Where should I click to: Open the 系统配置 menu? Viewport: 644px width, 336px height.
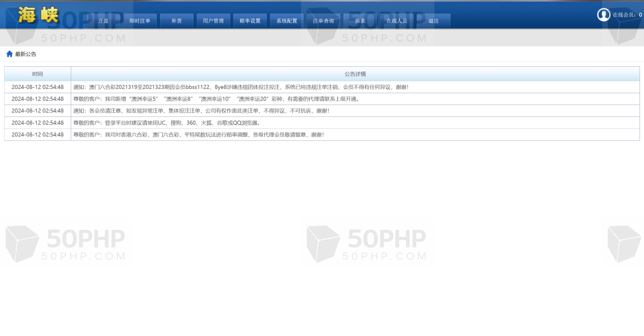pos(287,21)
